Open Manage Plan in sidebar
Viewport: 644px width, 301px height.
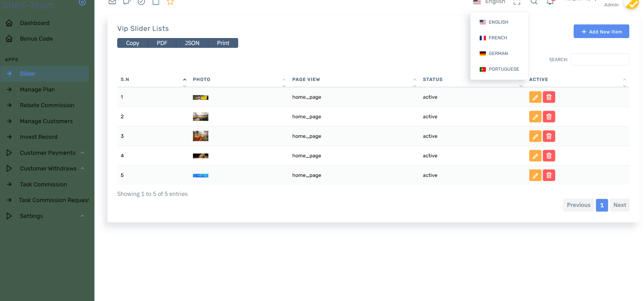(x=37, y=90)
